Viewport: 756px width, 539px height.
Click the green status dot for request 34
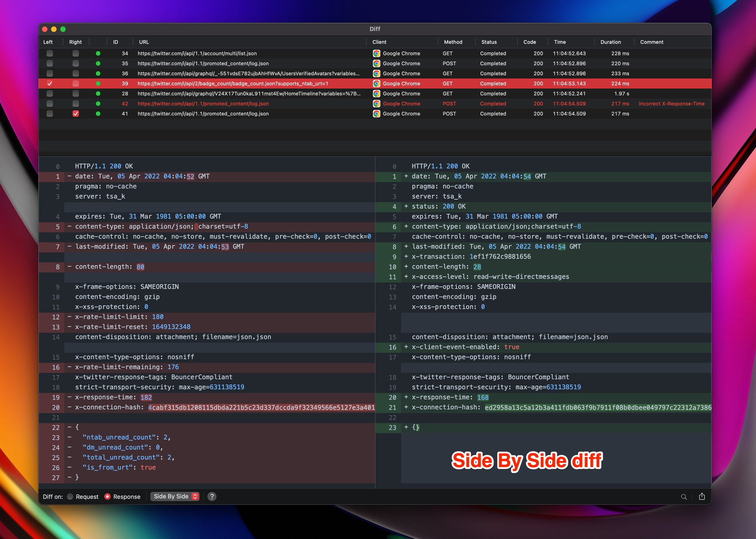click(x=99, y=54)
